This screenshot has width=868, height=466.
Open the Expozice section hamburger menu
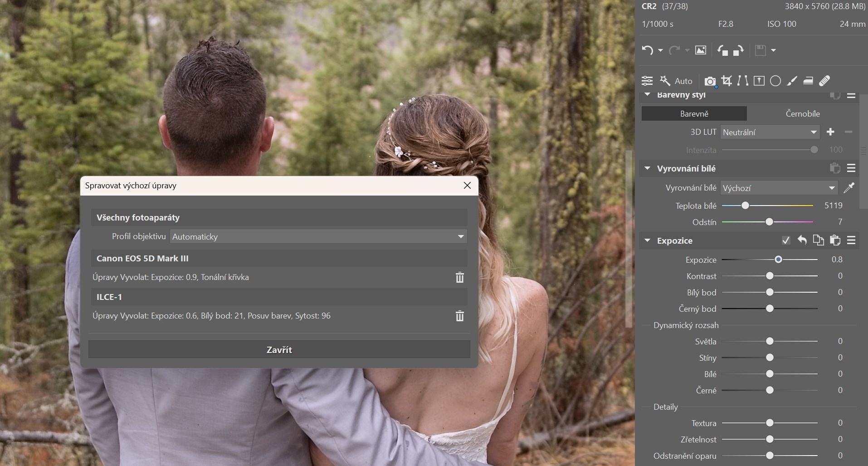coord(851,240)
